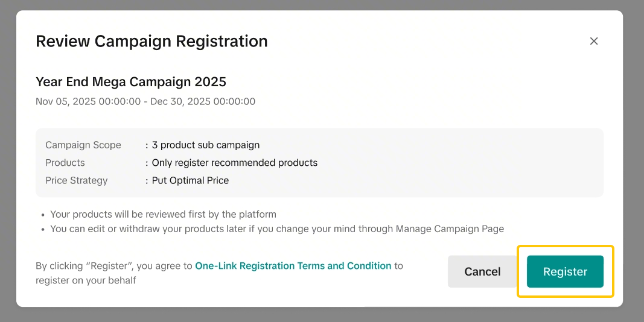
Task: Open One-Link Registration Terms and Condition link
Action: pyautogui.click(x=293, y=265)
